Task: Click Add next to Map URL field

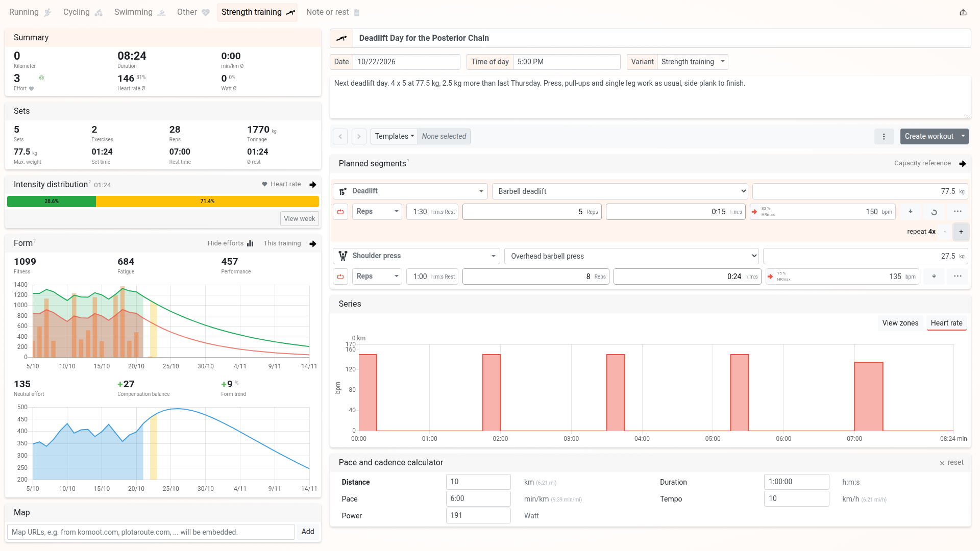Action: [x=308, y=532]
